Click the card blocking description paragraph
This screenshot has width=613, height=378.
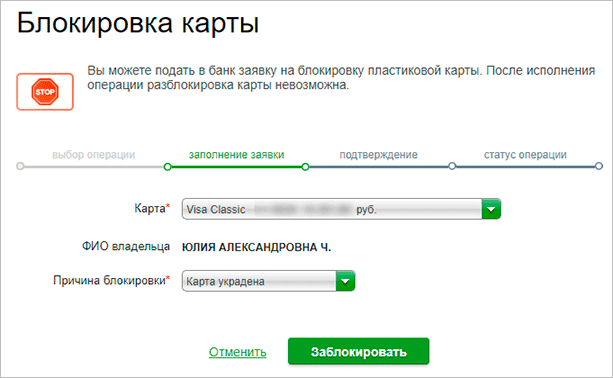coord(341,77)
